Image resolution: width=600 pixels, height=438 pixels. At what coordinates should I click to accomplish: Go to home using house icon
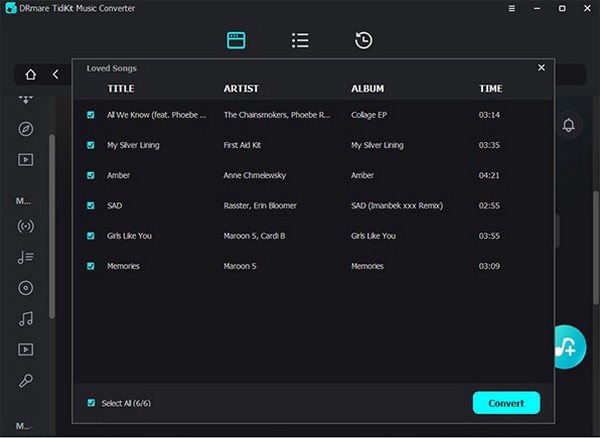point(31,74)
